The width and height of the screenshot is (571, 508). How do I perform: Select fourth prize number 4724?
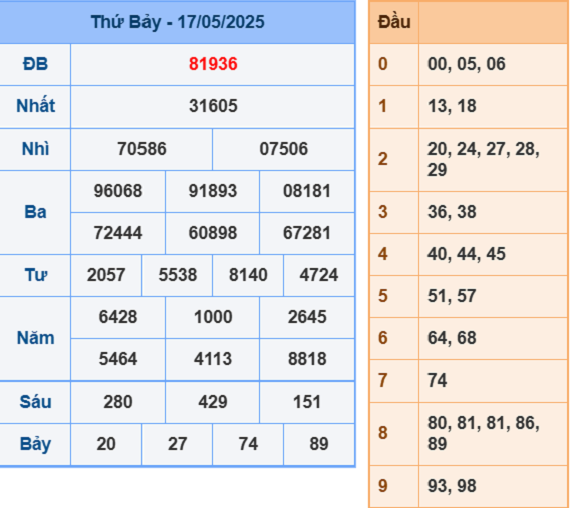coord(319,275)
